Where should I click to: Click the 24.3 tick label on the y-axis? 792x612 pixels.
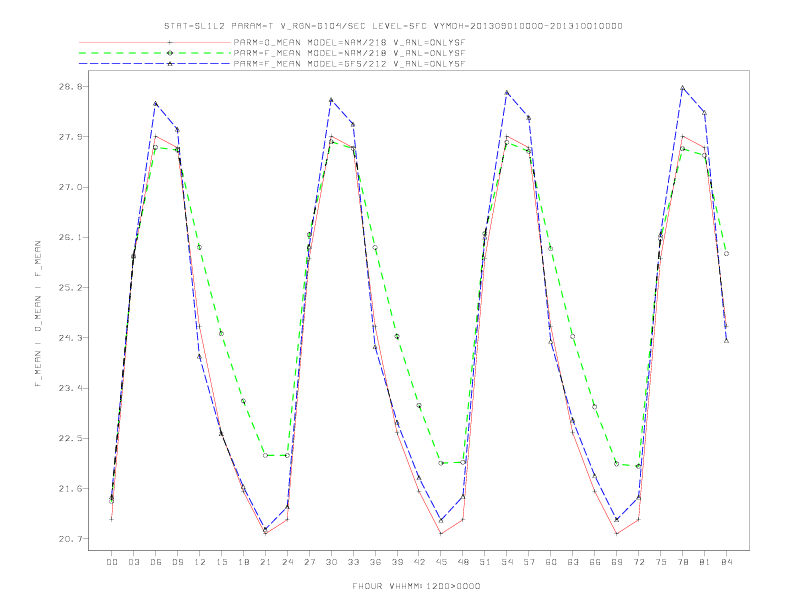[69, 338]
